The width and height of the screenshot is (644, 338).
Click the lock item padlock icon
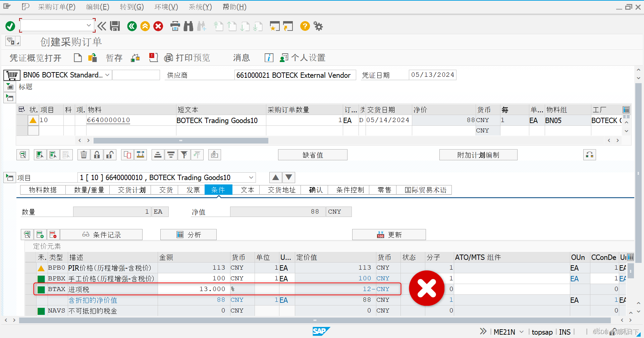97,155
